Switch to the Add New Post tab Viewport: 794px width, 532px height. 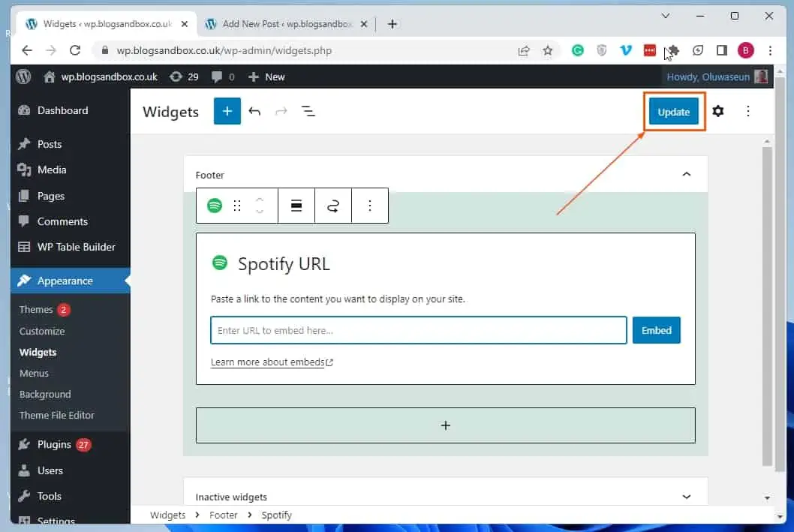286,24
